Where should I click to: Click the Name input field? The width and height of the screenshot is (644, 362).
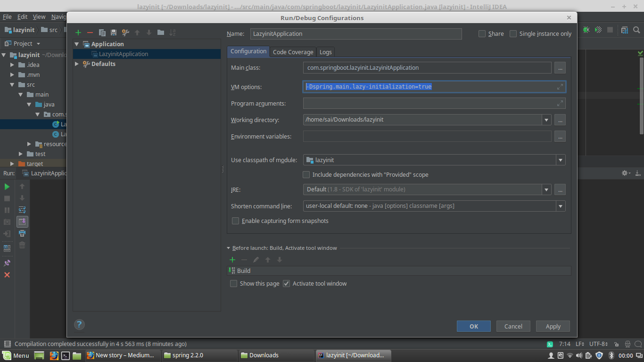click(356, 34)
